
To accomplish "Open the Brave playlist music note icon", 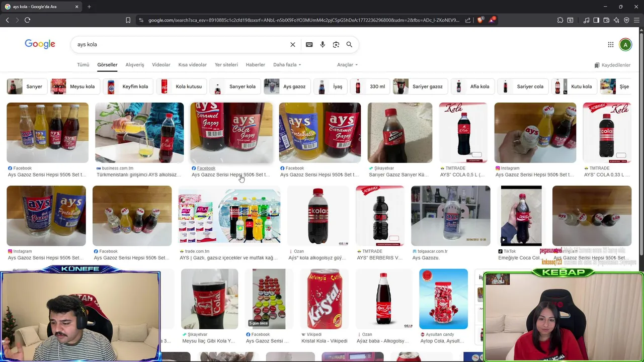I will coord(586,20).
